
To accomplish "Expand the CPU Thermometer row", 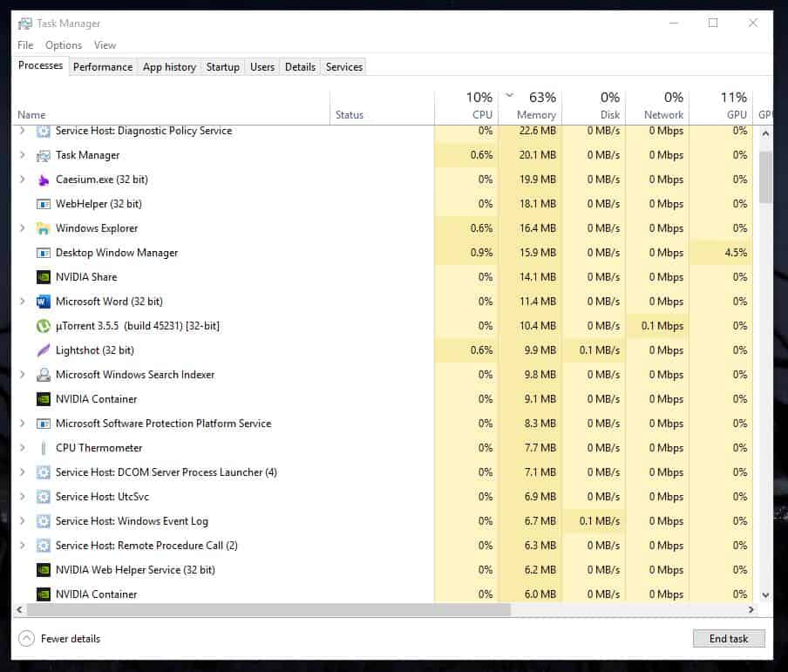I will [22, 447].
